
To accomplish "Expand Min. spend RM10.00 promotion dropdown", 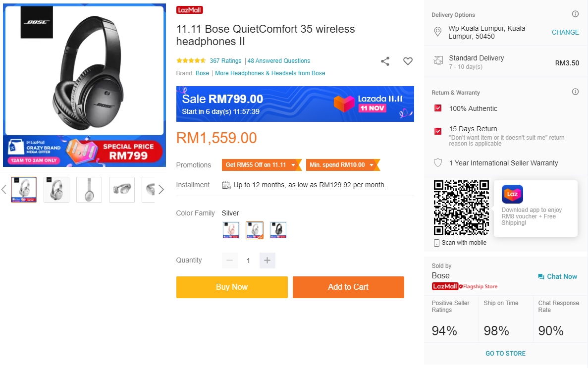I will (x=342, y=165).
